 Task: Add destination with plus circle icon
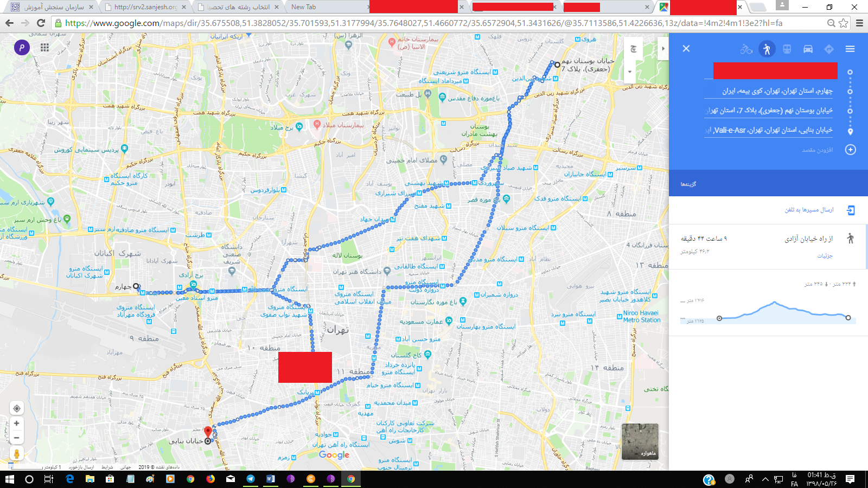click(851, 150)
